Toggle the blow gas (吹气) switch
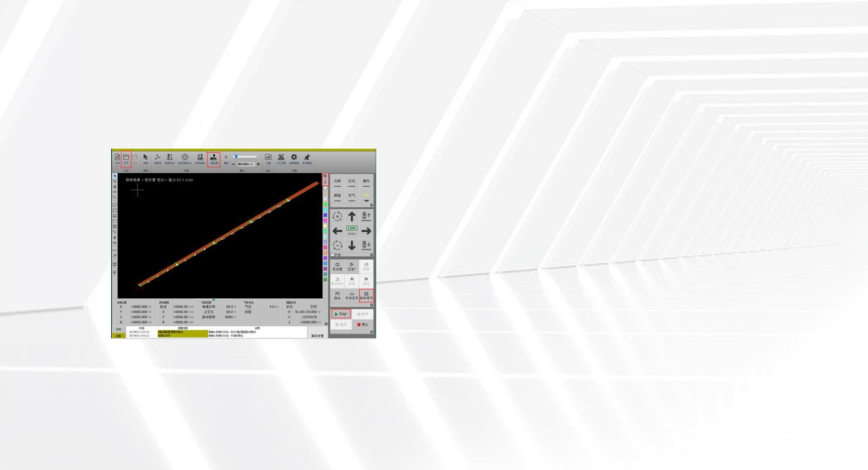The height and width of the screenshot is (470, 868). pyautogui.click(x=352, y=197)
